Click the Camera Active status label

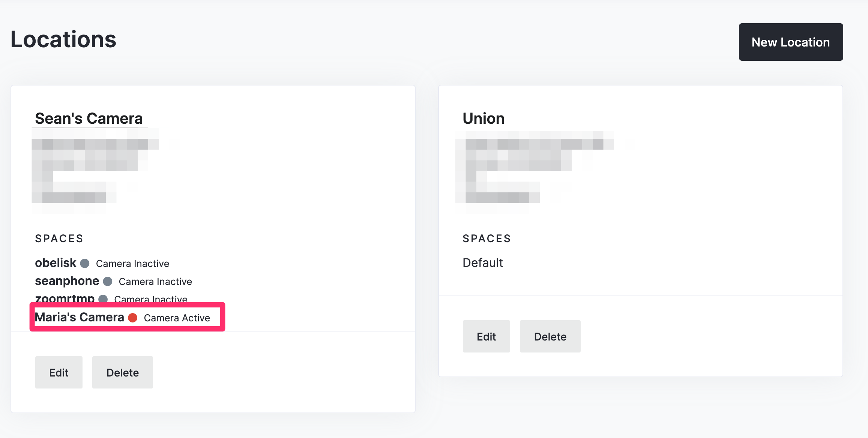point(177,318)
